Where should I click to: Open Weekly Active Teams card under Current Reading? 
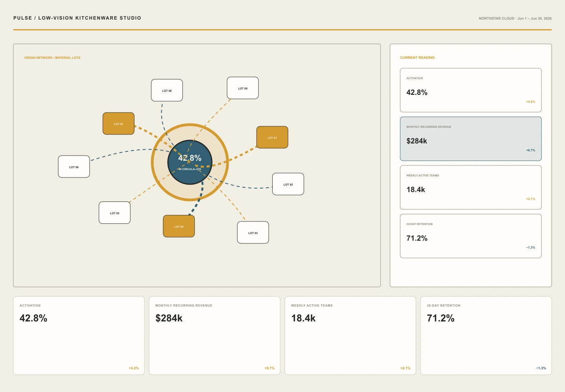tap(471, 187)
